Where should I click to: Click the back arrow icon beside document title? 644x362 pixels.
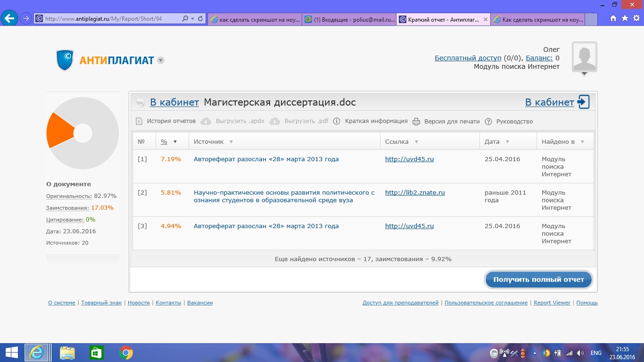click(140, 102)
